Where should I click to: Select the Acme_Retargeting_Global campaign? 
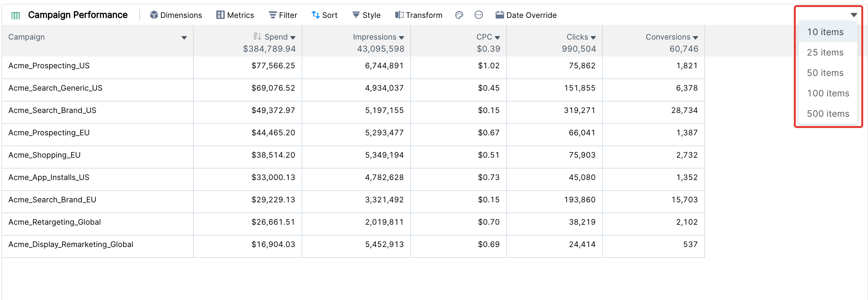(55, 222)
